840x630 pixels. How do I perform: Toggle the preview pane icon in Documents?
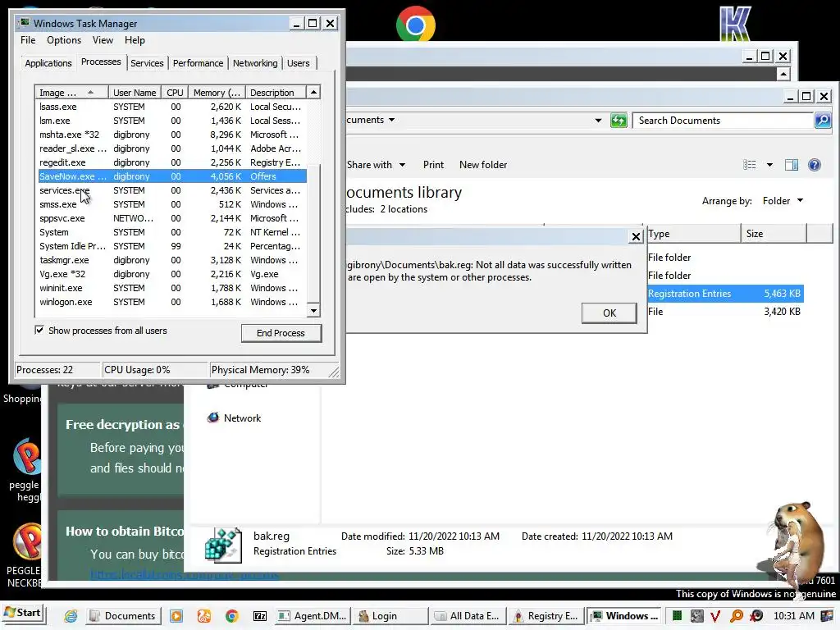coord(792,164)
